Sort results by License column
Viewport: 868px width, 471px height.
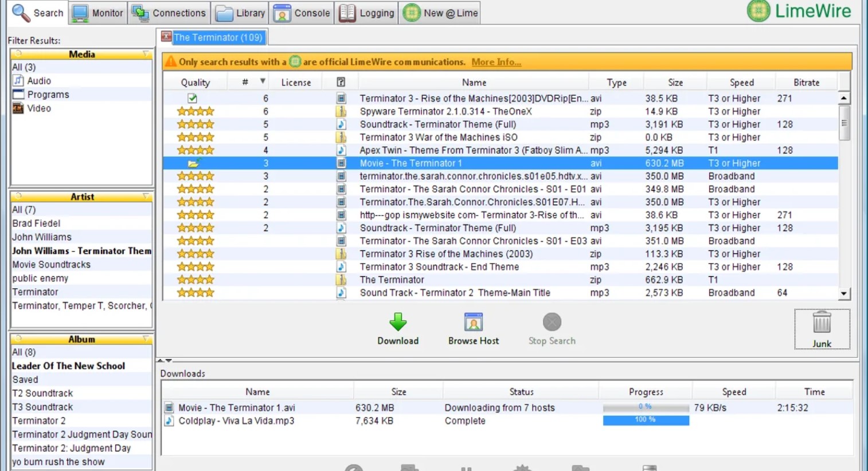click(x=296, y=83)
